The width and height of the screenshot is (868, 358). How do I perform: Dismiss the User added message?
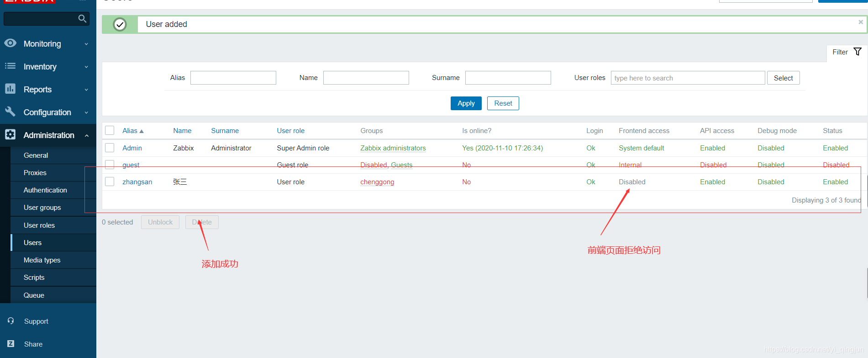click(861, 22)
